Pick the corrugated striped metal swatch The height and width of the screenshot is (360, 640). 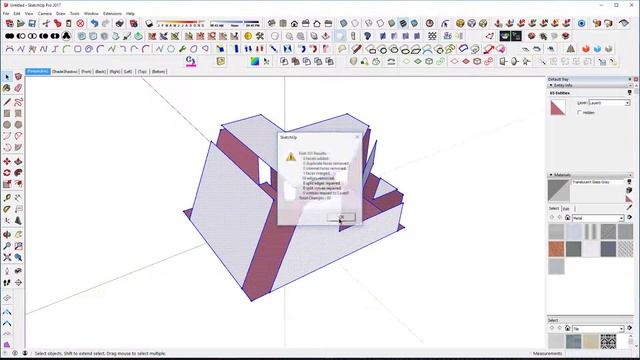591,231
